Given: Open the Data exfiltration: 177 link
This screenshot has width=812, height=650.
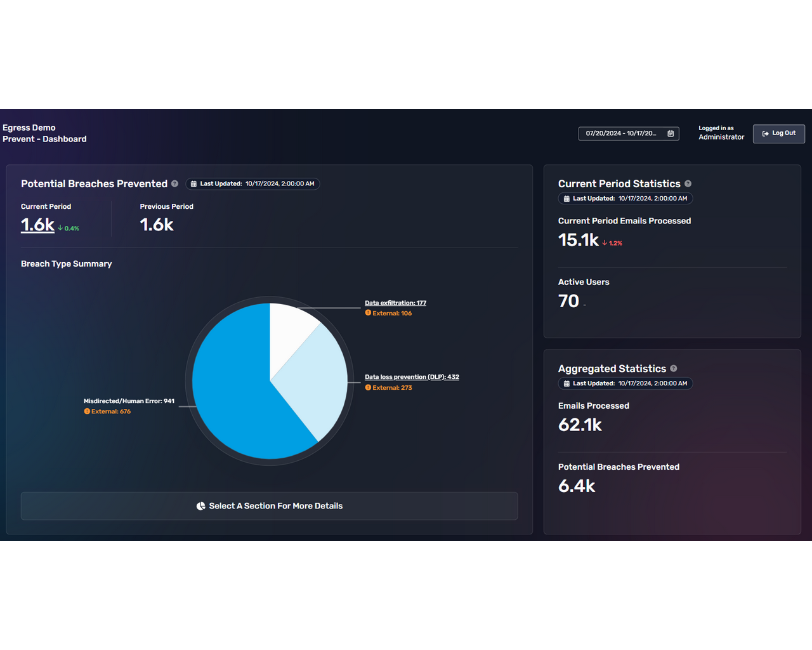Looking at the screenshot, I should pyautogui.click(x=395, y=303).
